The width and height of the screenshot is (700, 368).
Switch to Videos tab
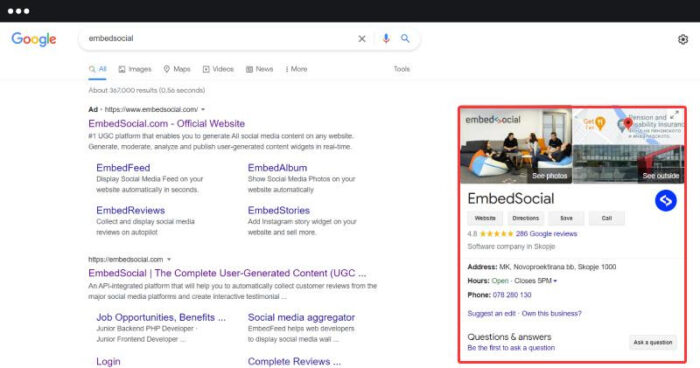218,69
